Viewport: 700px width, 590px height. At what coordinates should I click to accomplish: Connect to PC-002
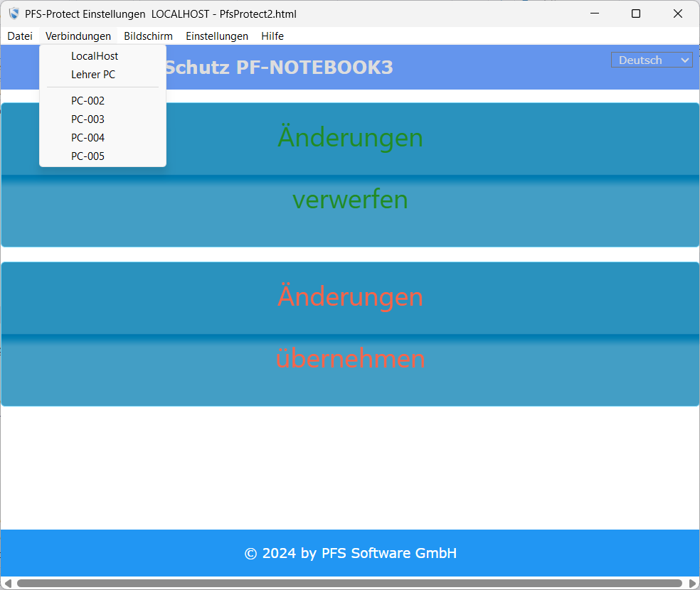tap(88, 101)
